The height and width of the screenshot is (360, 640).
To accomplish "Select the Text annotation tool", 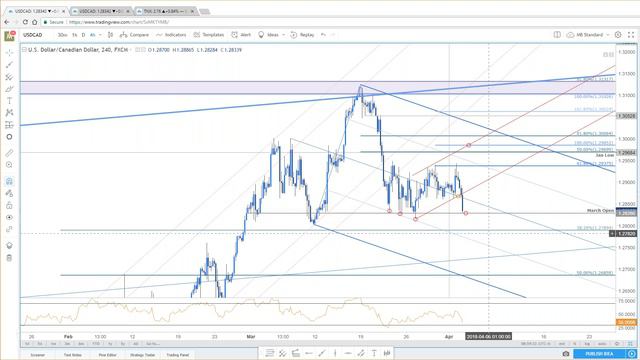I will 9,101.
